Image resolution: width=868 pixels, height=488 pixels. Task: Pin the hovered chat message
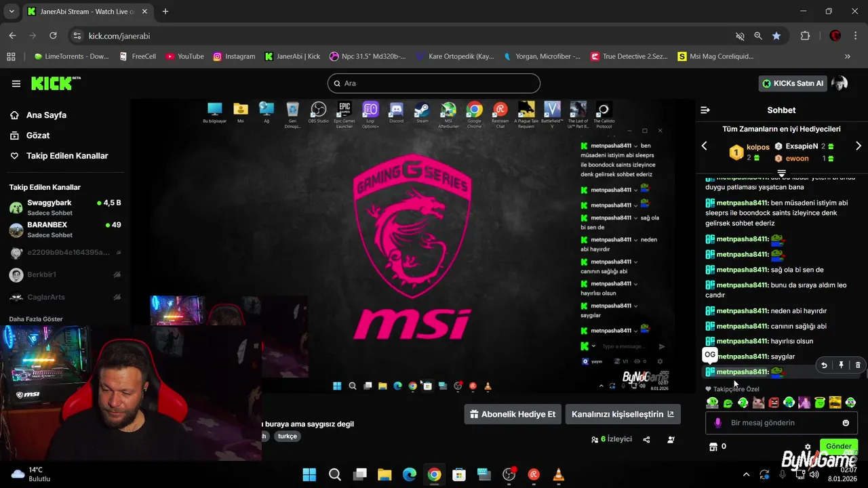point(841,365)
